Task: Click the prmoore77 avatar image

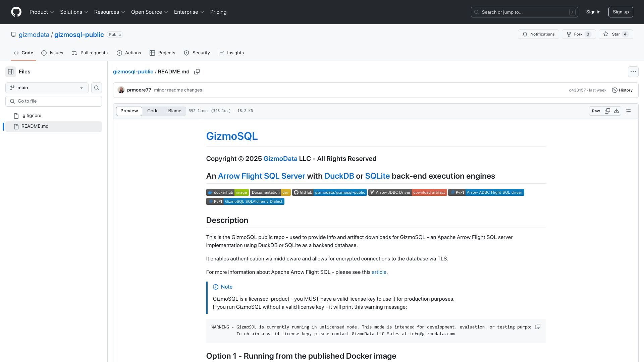Action: (x=121, y=90)
